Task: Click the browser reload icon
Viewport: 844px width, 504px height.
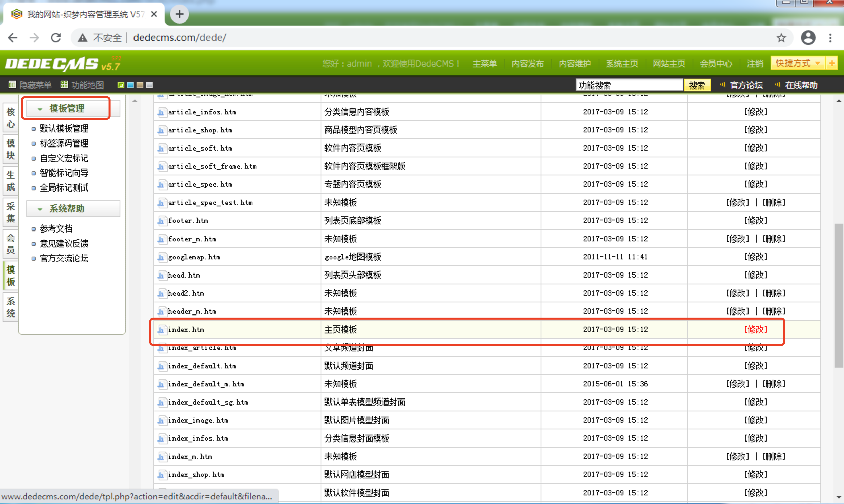Action: (56, 38)
